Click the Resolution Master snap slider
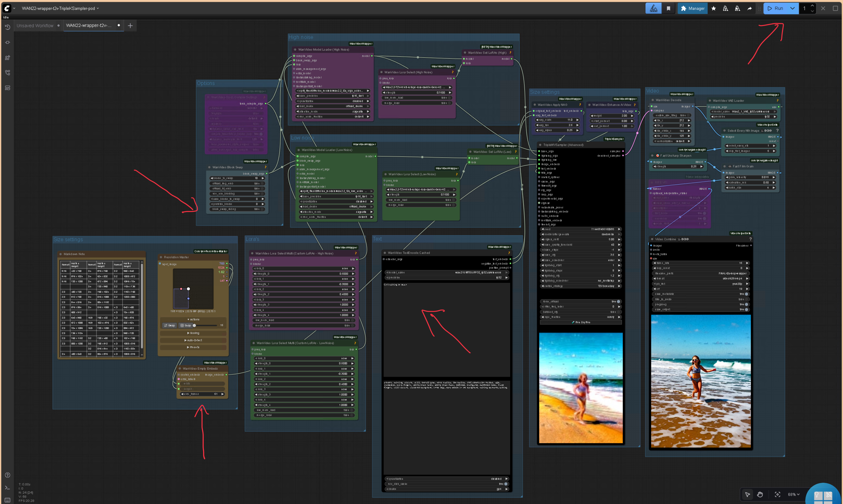The width and height of the screenshot is (843, 504). (205, 325)
